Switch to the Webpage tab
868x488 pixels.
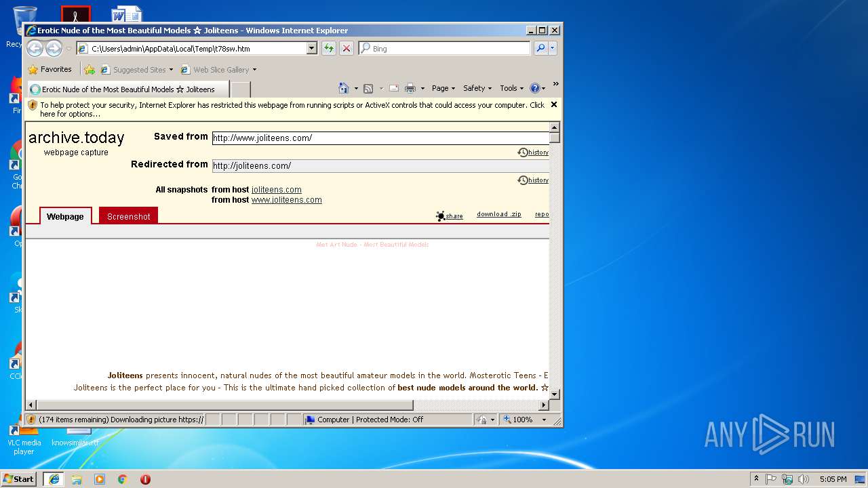[x=65, y=216]
